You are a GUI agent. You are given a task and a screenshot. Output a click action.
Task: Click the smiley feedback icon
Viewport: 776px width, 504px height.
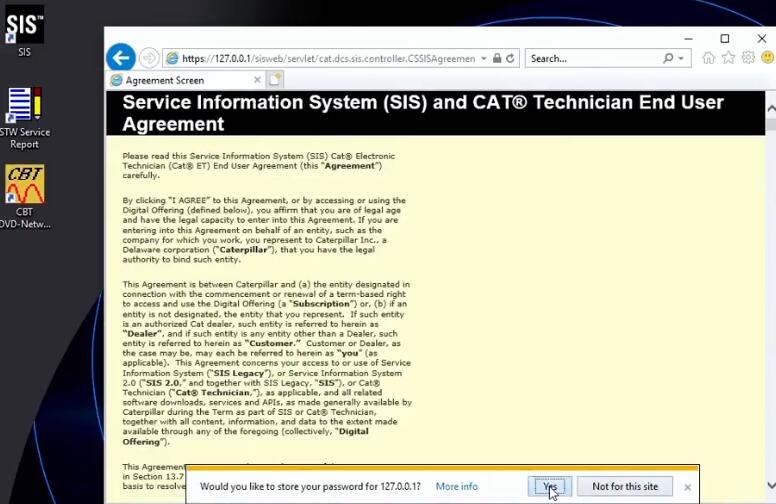[x=768, y=58]
